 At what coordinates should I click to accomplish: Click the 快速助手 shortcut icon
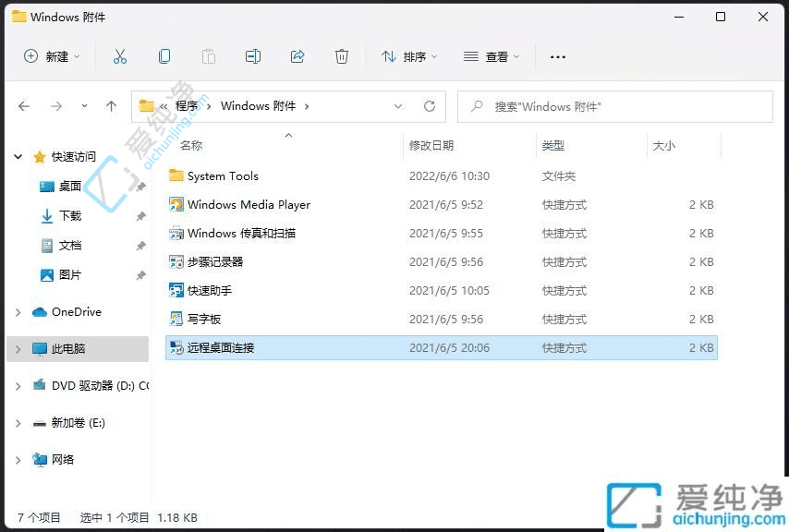176,290
